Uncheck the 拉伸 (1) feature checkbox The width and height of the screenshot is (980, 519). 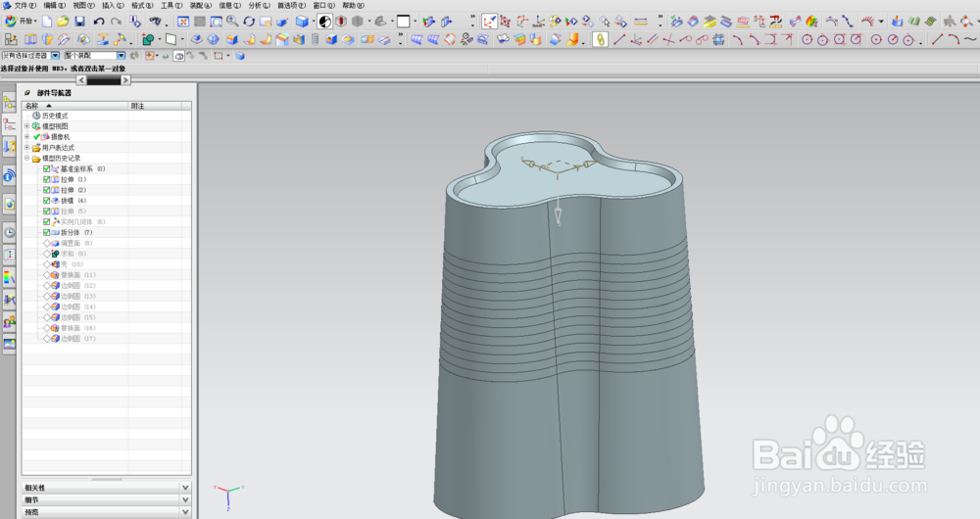(46, 179)
